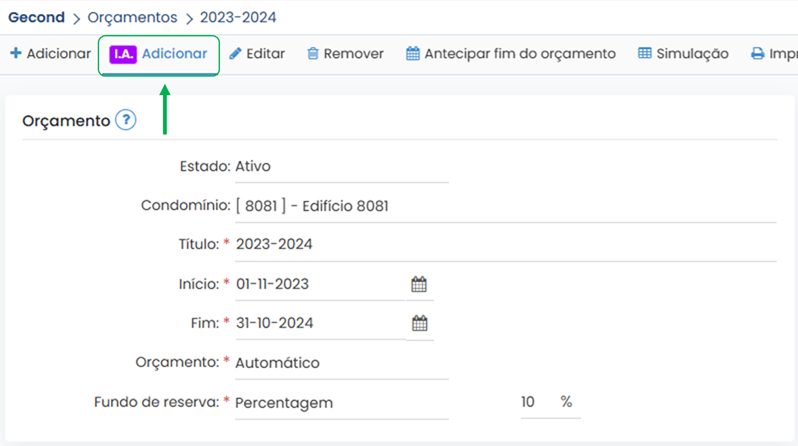The image size is (798, 446).
Task: Click the Título field with 2023-2024
Action: (x=500, y=245)
